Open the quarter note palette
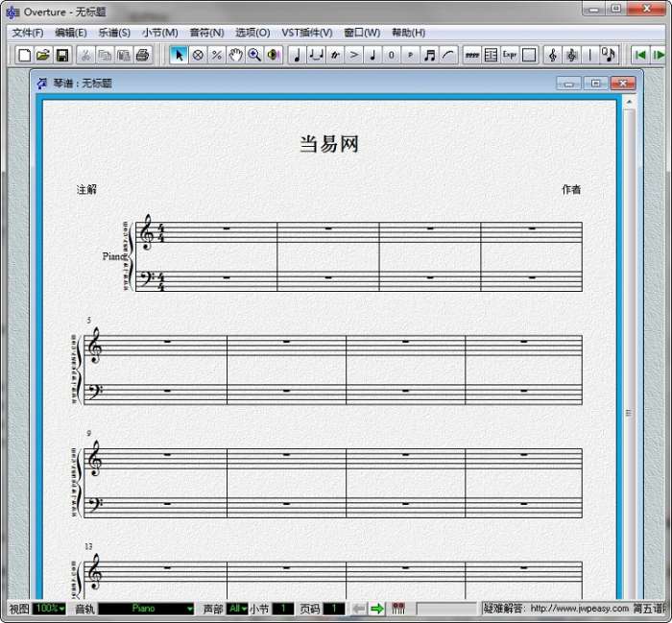 pyautogui.click(x=297, y=56)
